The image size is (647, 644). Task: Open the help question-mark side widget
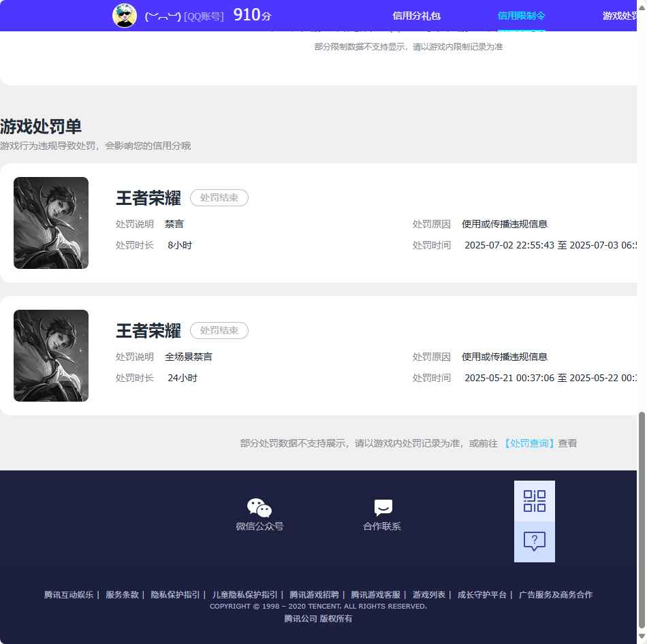click(x=535, y=542)
